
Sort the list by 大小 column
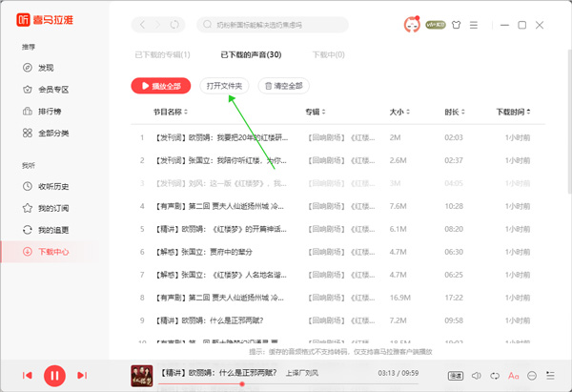(397, 113)
